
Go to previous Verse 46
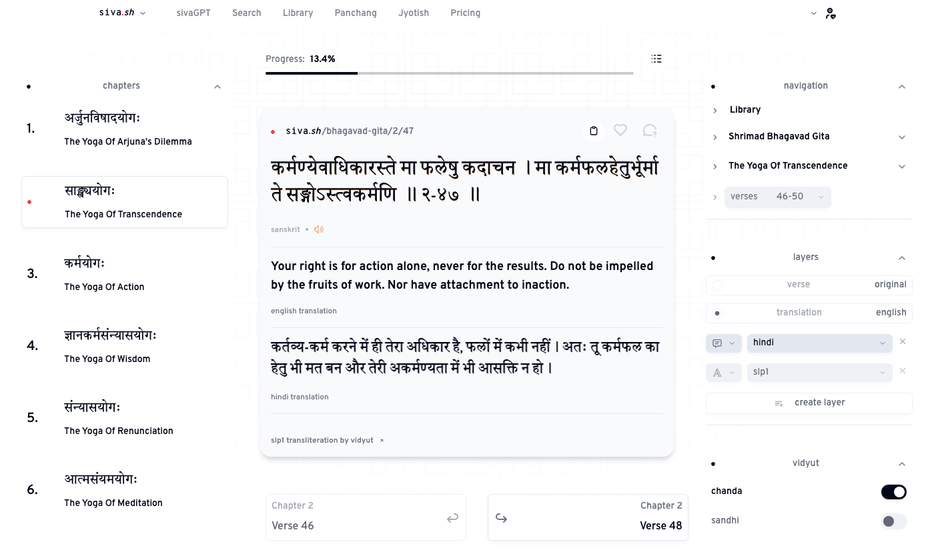(x=366, y=517)
